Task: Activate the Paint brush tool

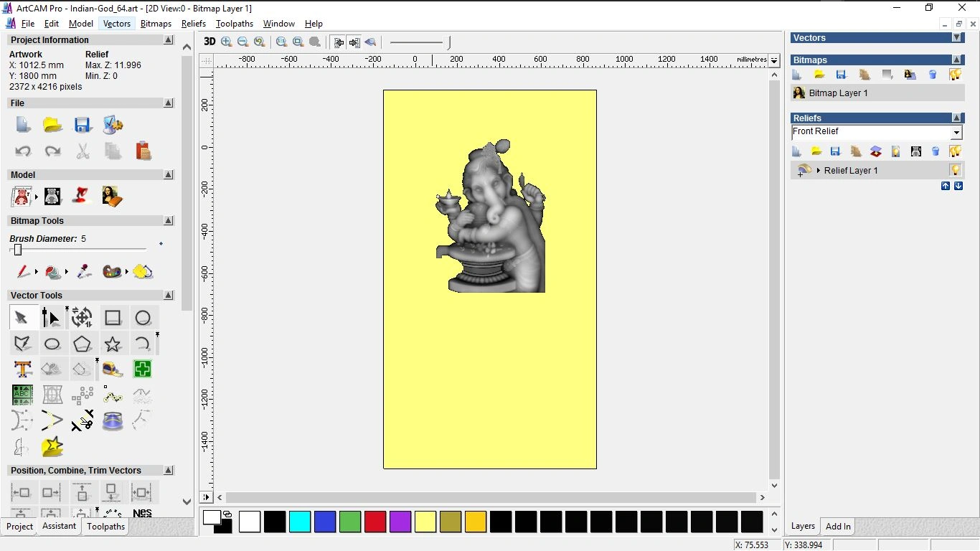Action: [x=22, y=272]
